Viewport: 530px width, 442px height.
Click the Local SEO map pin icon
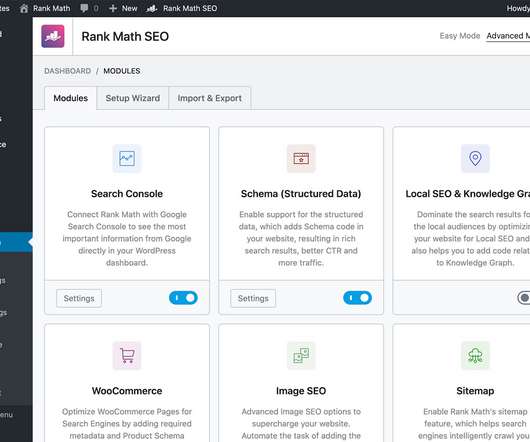(475, 158)
